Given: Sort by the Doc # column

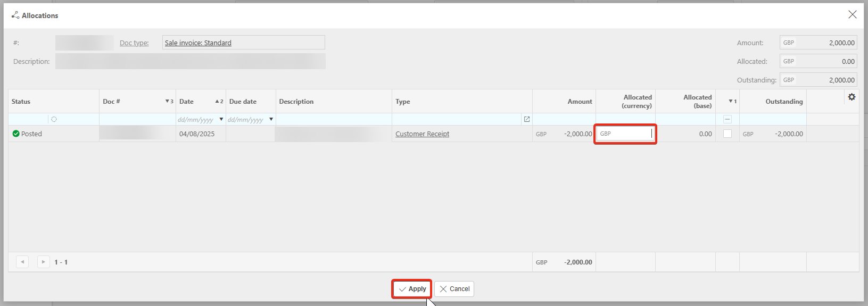Looking at the screenshot, I should pyautogui.click(x=137, y=101).
